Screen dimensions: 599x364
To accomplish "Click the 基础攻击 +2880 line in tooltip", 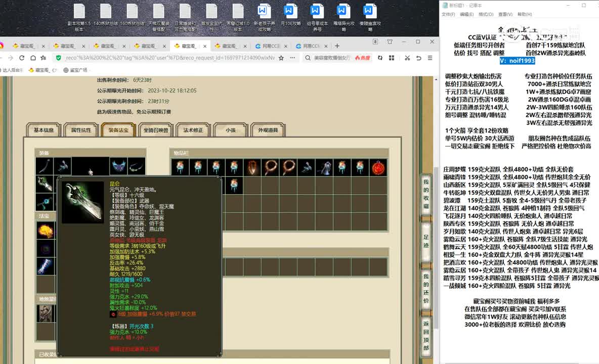I will pyautogui.click(x=127, y=268).
